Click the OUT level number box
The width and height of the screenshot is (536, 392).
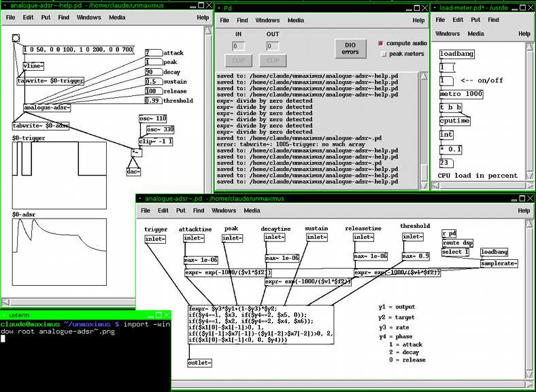point(273,46)
